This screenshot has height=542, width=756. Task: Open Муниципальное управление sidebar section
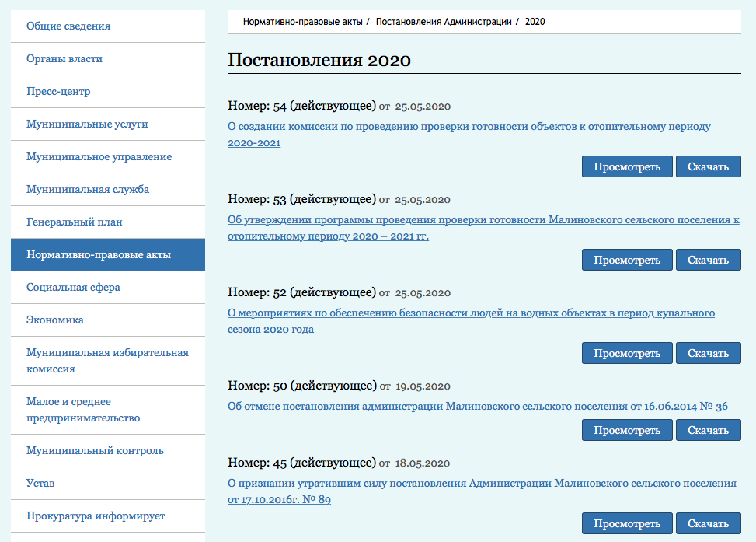click(108, 157)
